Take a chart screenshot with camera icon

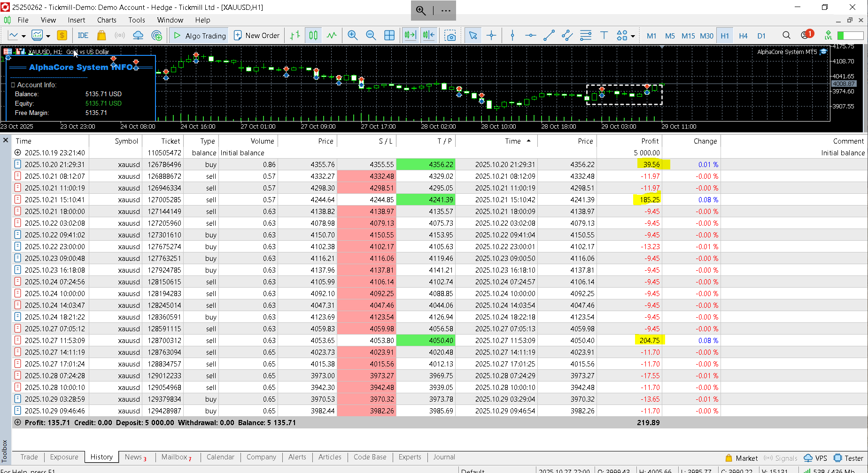click(x=450, y=36)
